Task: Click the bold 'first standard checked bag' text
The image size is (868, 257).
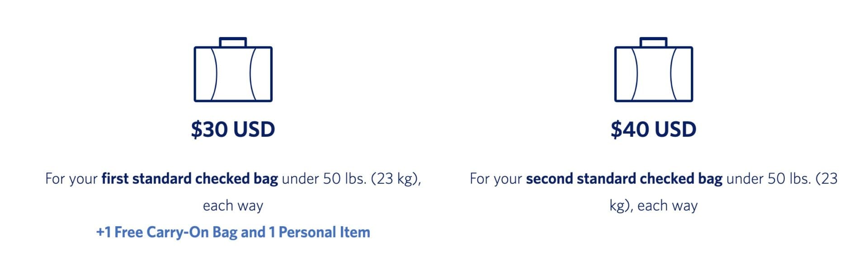Action: click(189, 179)
